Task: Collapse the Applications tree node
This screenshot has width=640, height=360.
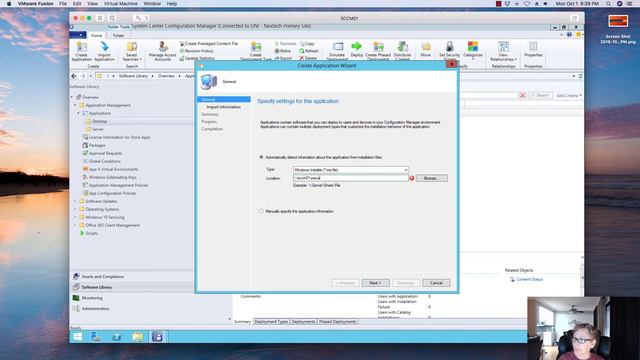Action: click(79, 113)
